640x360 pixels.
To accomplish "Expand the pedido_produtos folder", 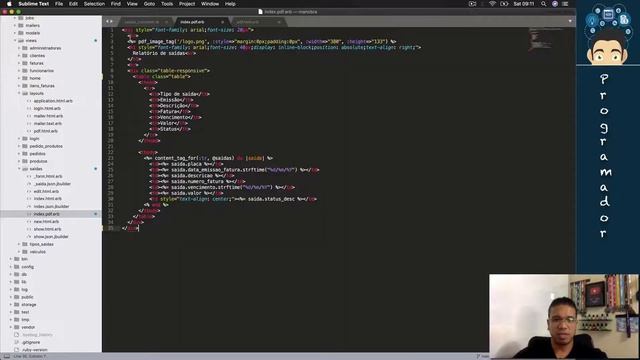I will tap(19, 146).
